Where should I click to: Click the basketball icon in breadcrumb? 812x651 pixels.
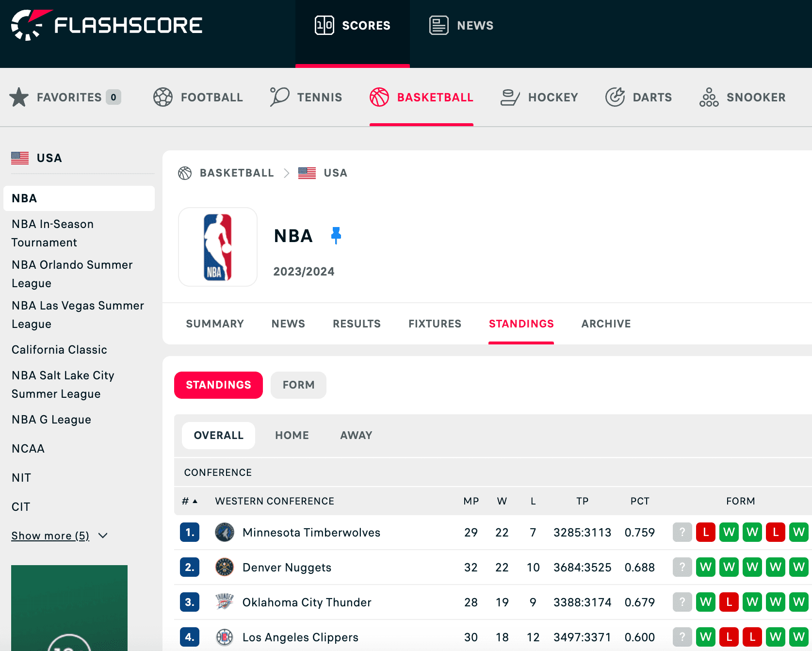point(185,173)
